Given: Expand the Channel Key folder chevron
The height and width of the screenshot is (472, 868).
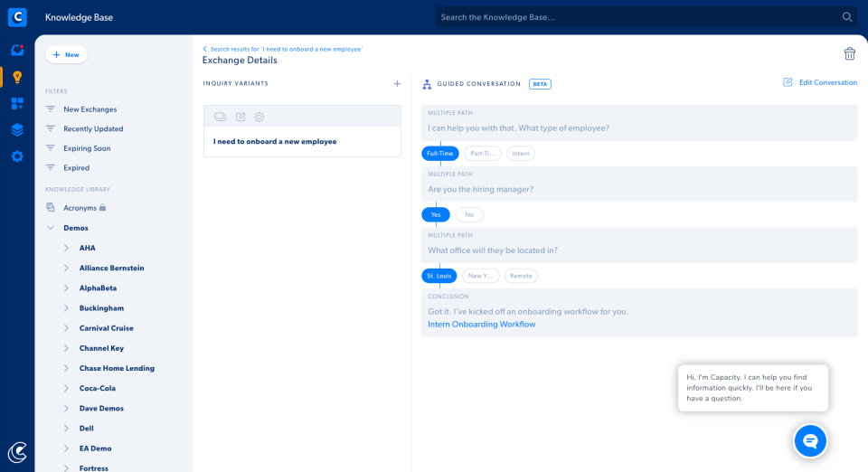Looking at the screenshot, I should [x=66, y=348].
